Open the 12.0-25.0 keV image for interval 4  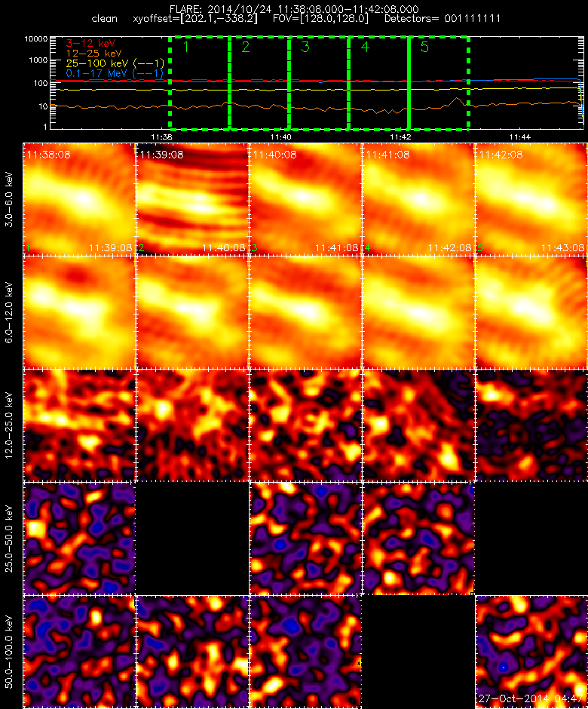click(418, 425)
